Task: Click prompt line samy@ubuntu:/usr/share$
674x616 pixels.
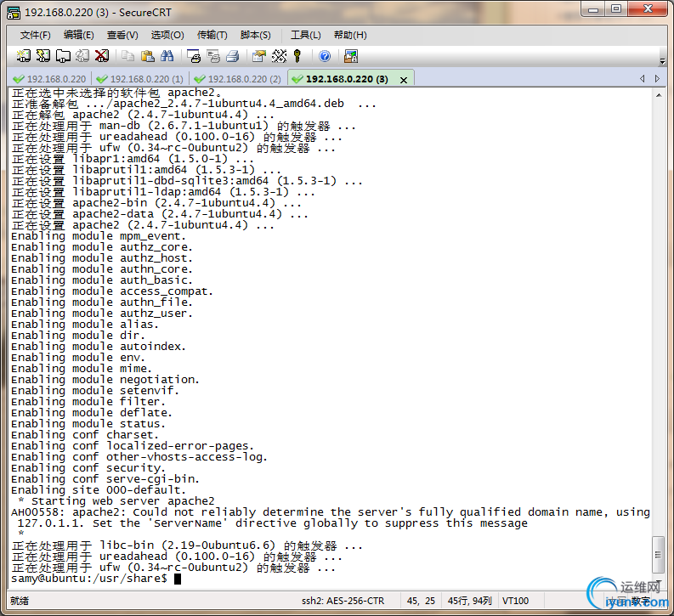Action: (x=89, y=579)
